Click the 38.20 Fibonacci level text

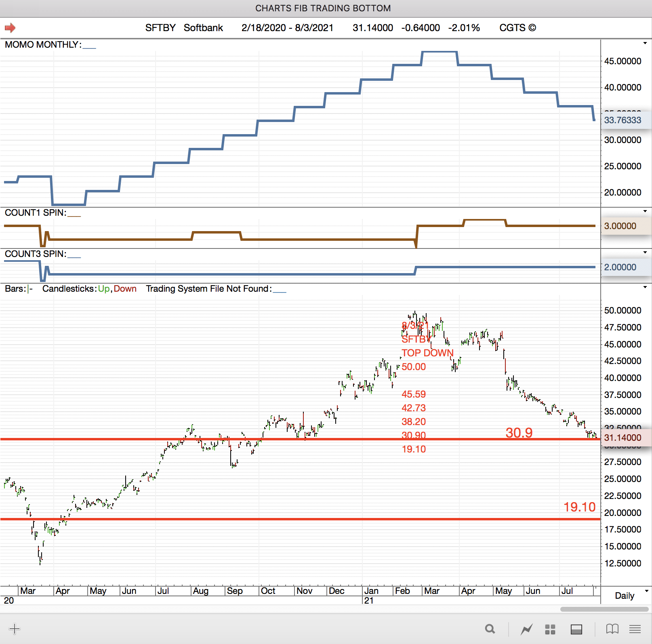(414, 421)
